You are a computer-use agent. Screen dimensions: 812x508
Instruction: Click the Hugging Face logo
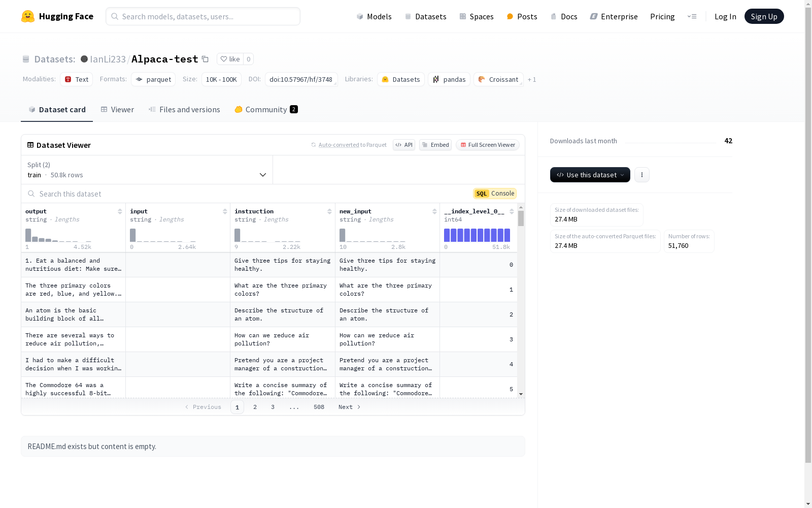coord(57,16)
